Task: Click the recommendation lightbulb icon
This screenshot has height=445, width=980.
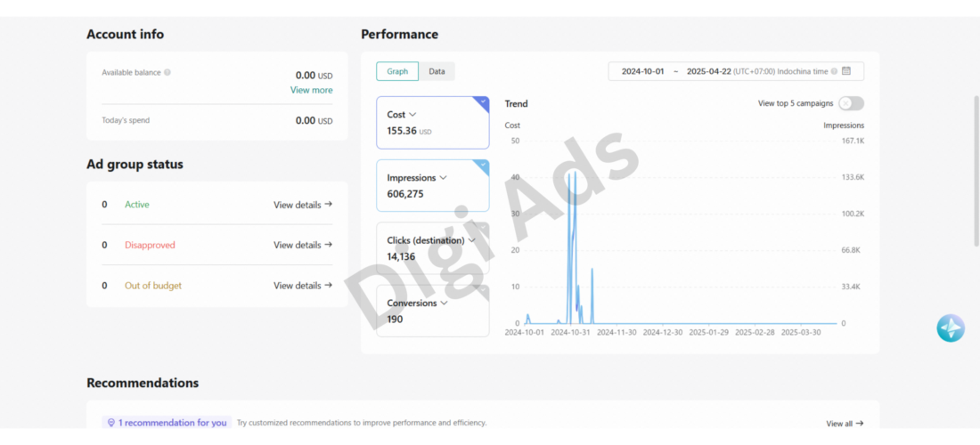Action: pos(111,423)
